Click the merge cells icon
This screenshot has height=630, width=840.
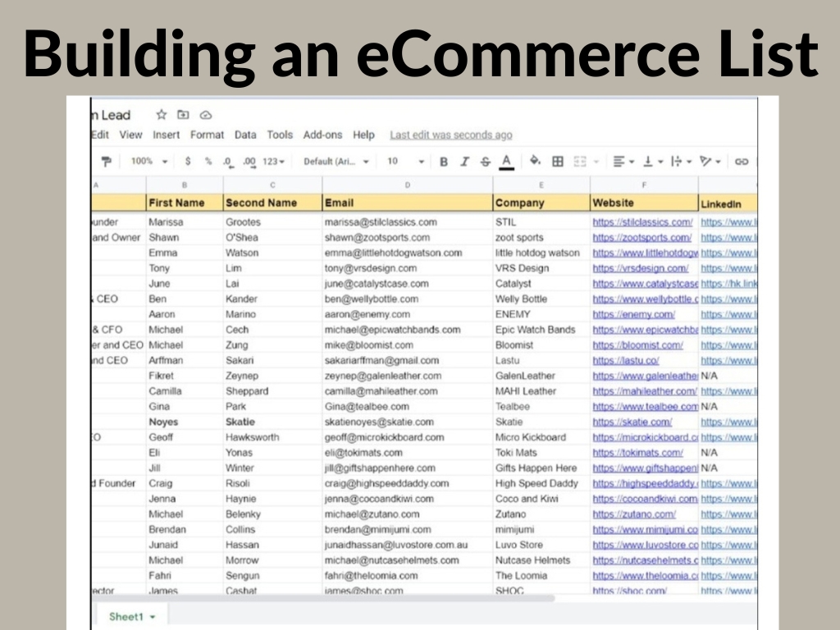coord(580,162)
